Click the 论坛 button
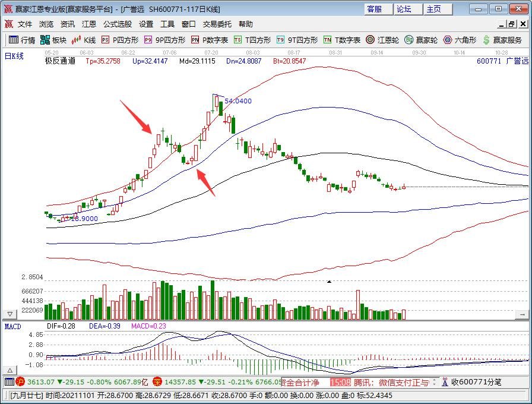Viewport: 532px width, 404px height. [x=408, y=9]
